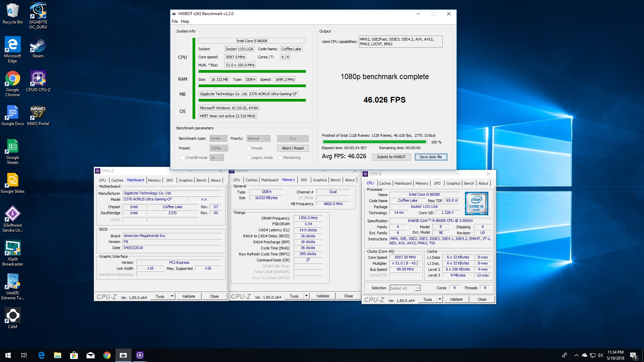Open XSplit Broadcaster desktop shortcut
Image resolution: width=644 pixels, height=362 pixels.
pos(12,253)
